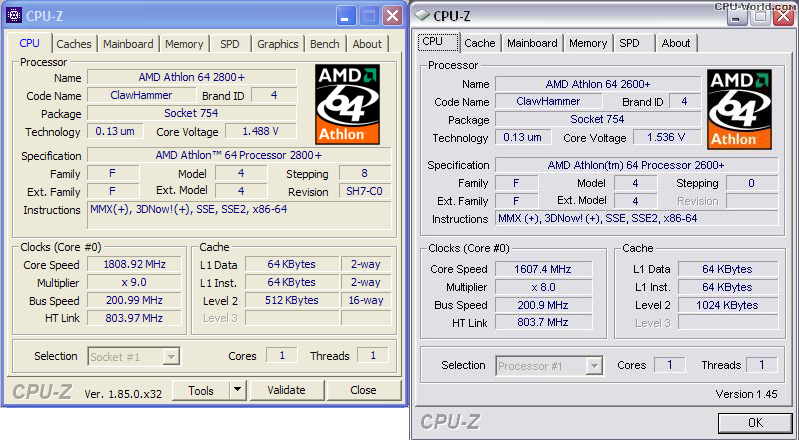Open the Graphics tab
Screen dimensions: 799x440
(278, 44)
